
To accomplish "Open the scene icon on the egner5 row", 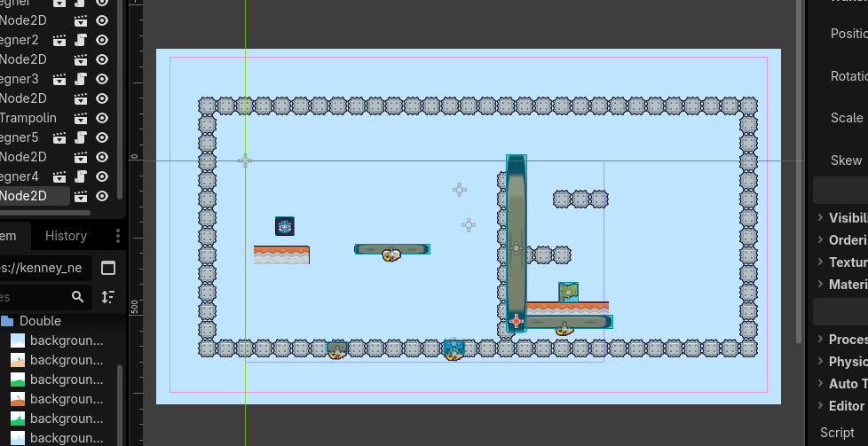I will (59, 137).
